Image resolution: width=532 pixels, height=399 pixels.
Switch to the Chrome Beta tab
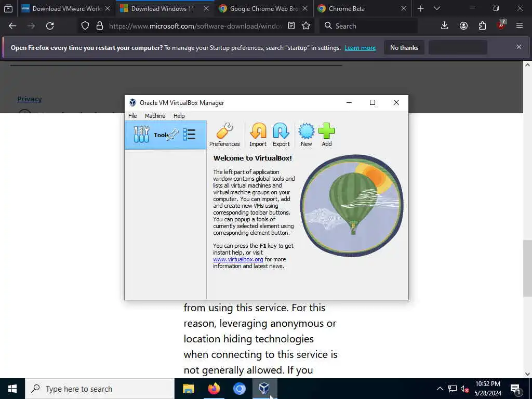pyautogui.click(x=362, y=9)
